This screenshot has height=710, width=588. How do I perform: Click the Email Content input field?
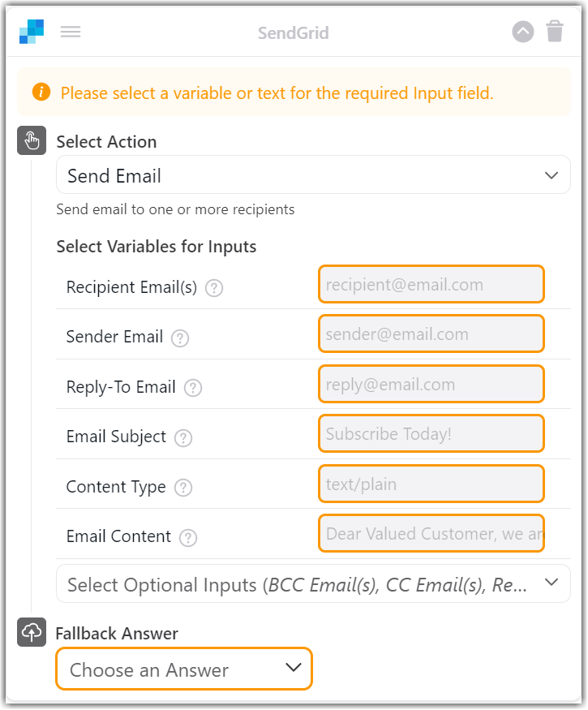431,533
